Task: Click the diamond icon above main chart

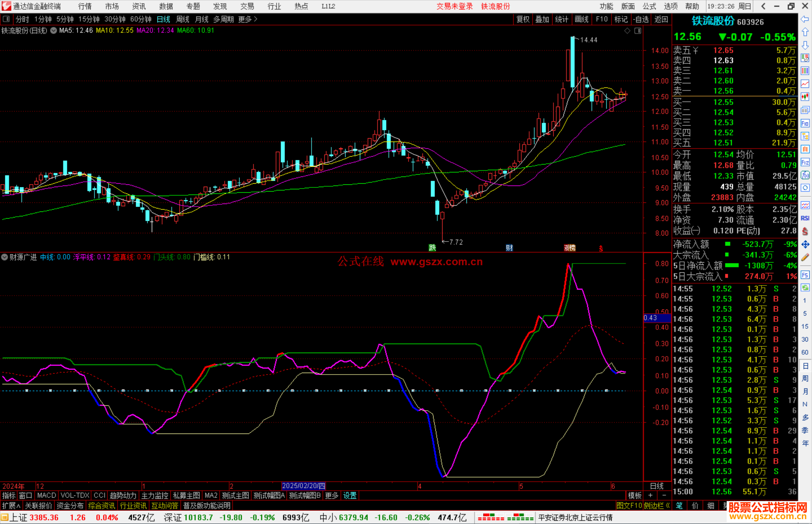Action: point(627,31)
